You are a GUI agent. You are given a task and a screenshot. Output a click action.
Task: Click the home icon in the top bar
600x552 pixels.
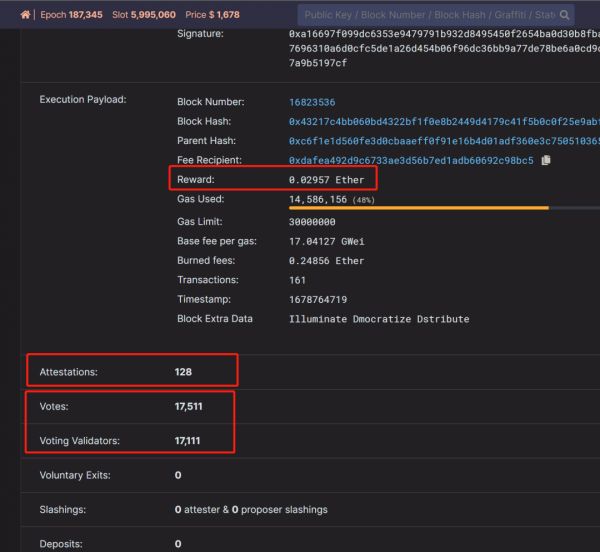pyautogui.click(x=25, y=15)
